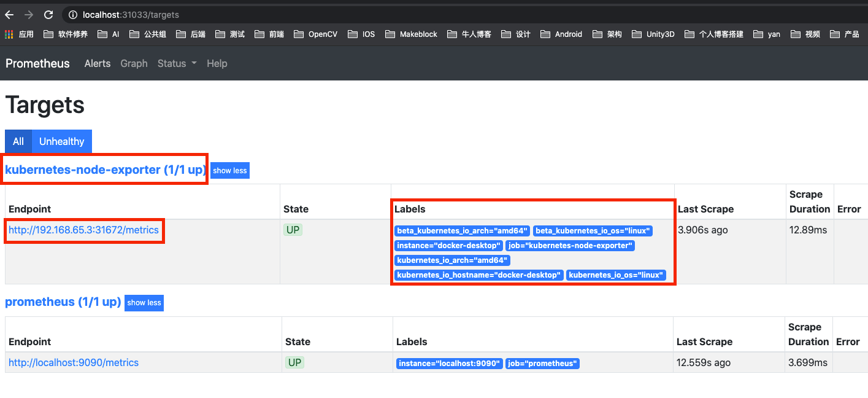Screen dimensions: 868x398
Task: Filter to Unhealthy targets only
Action: click(62, 141)
